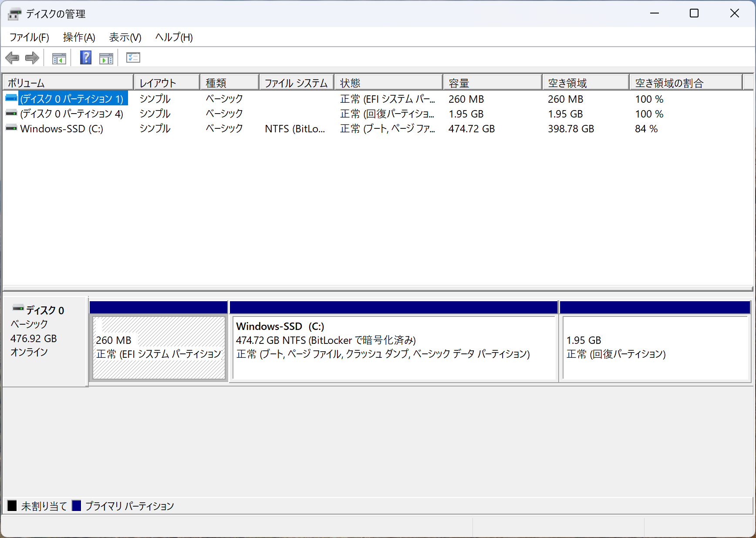
Task: Click the 未割り当て black legend swatch
Action: click(12, 506)
